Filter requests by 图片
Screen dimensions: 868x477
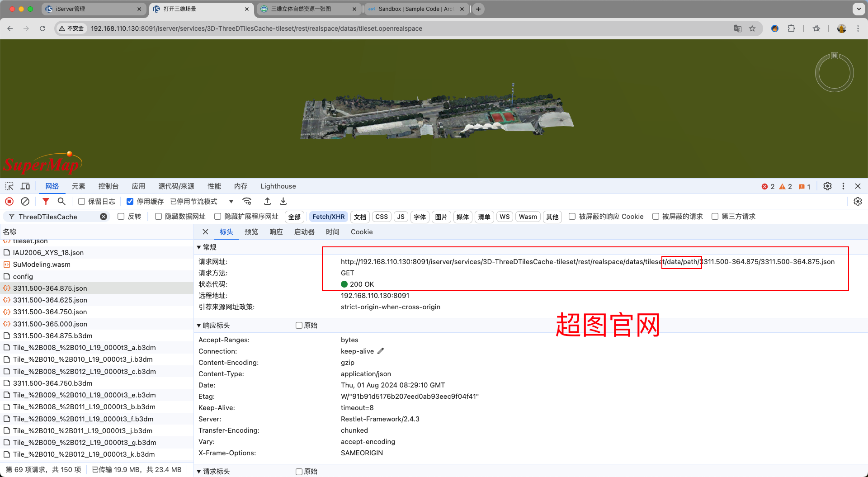coord(441,217)
